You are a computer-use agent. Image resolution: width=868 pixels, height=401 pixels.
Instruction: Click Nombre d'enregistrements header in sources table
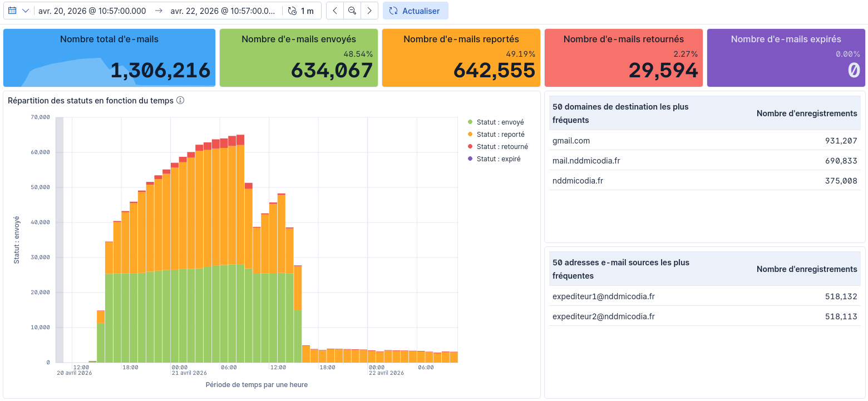pos(807,269)
